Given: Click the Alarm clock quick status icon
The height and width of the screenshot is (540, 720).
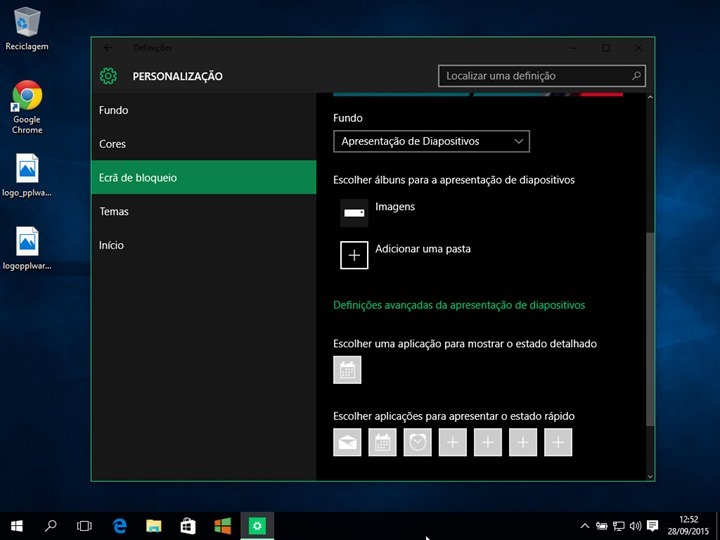Looking at the screenshot, I should tap(417, 442).
